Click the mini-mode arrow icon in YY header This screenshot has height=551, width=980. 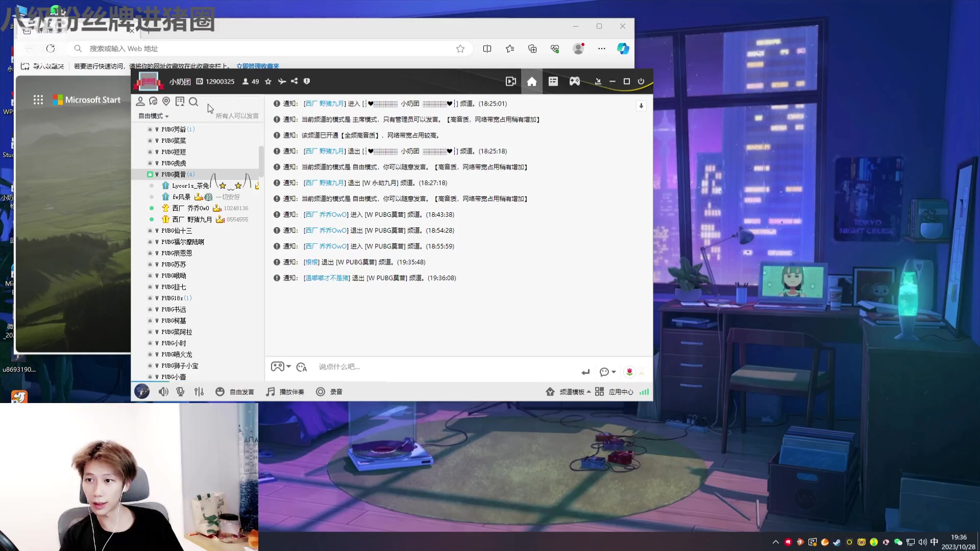coord(598,81)
